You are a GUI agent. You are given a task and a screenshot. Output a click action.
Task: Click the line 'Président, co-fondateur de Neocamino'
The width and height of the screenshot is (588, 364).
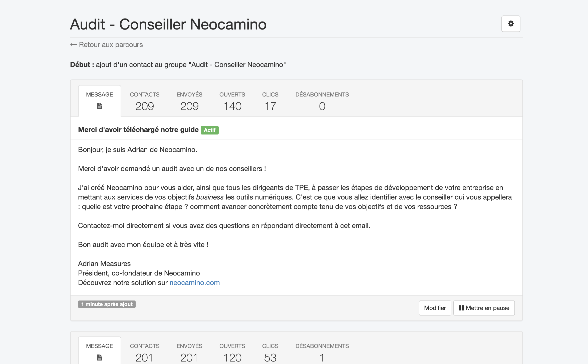coord(139,273)
